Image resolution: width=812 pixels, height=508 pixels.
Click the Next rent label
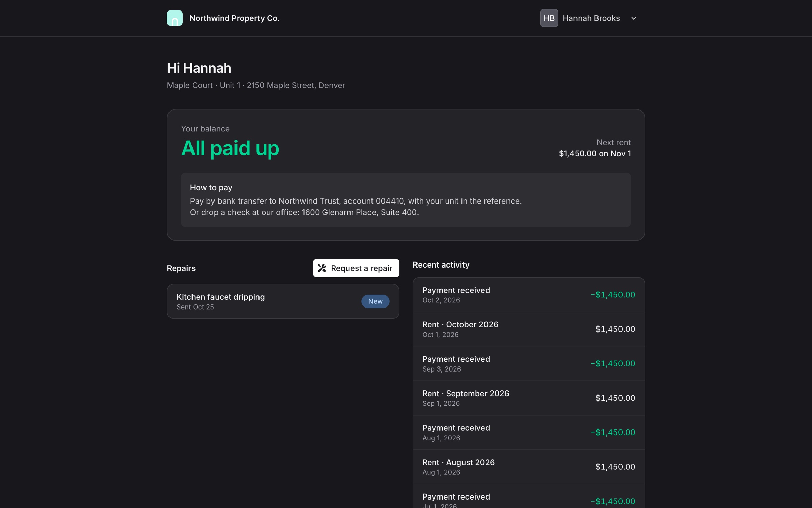click(613, 142)
